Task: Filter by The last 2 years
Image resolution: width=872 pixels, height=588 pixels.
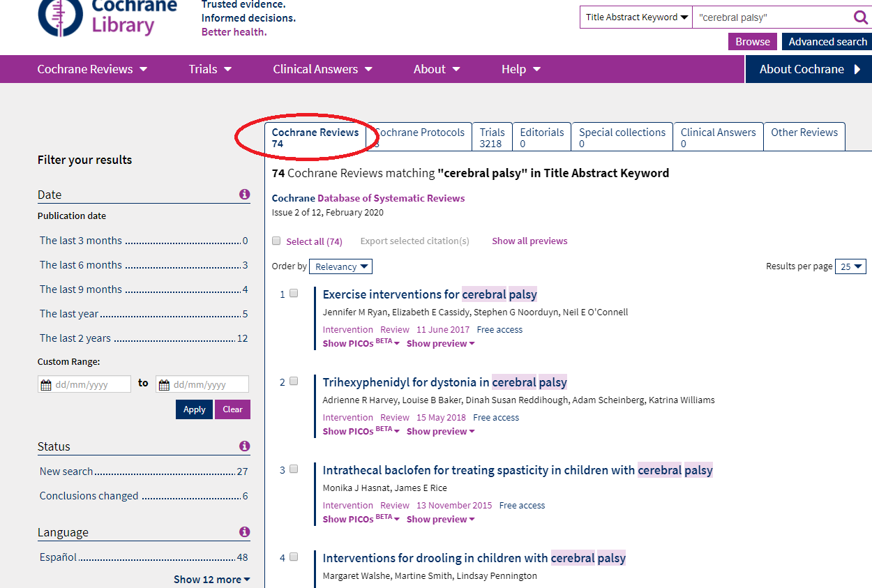Action: 144,338
